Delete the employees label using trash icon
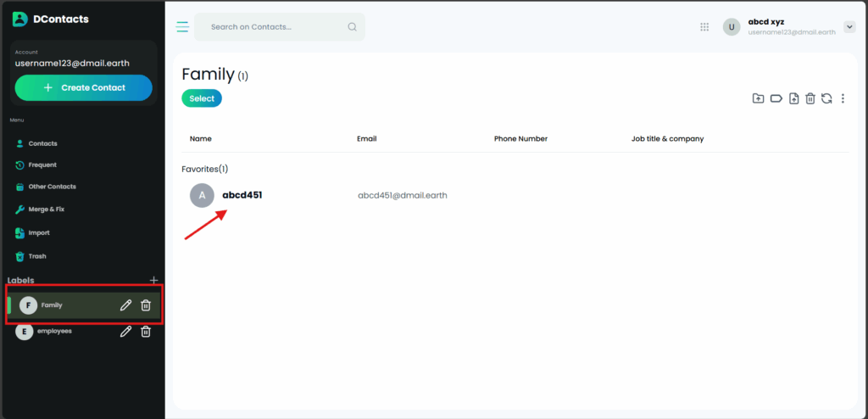The width and height of the screenshot is (868, 419). 146,332
